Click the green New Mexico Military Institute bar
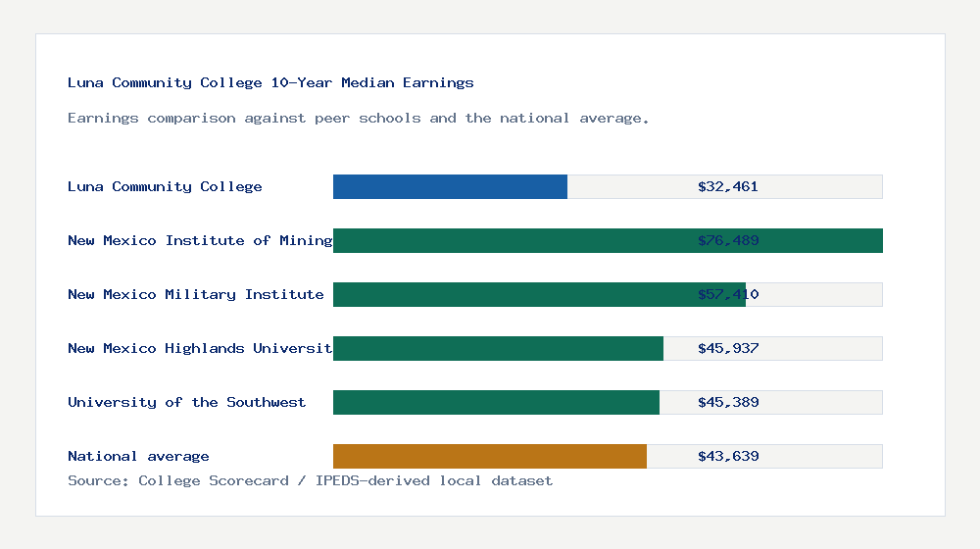This screenshot has width=980, height=549. pos(539,294)
